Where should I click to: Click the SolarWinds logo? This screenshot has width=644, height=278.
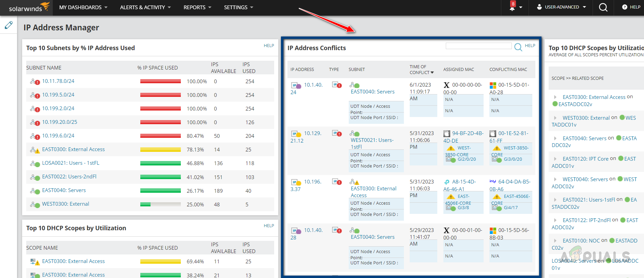(x=29, y=7)
